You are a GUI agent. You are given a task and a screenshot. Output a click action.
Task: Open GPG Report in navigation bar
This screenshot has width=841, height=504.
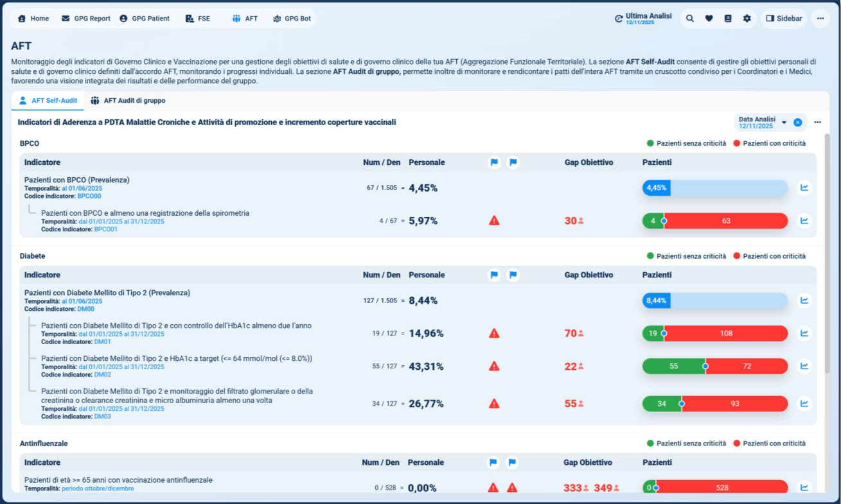(x=86, y=19)
